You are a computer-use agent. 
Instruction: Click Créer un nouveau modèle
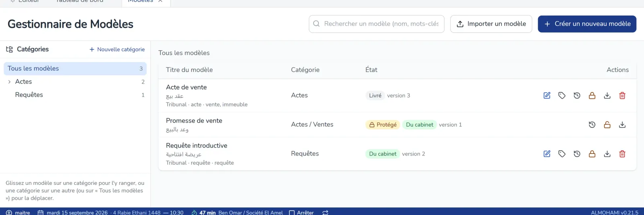pyautogui.click(x=587, y=24)
